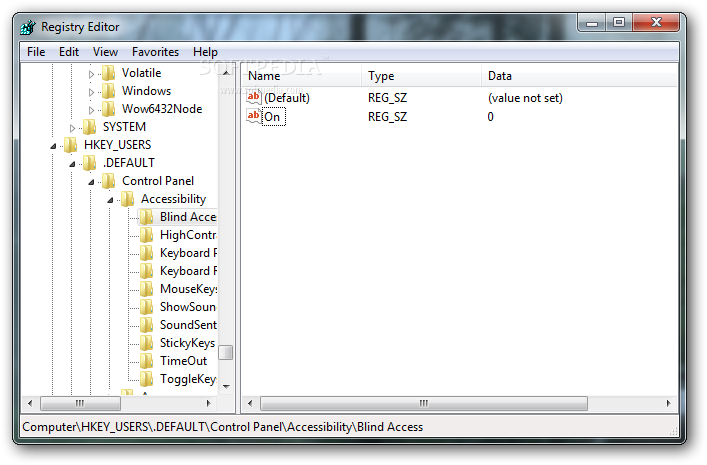Image resolution: width=707 pixels, height=465 pixels.
Task: Open the Edit menu
Action: click(69, 52)
